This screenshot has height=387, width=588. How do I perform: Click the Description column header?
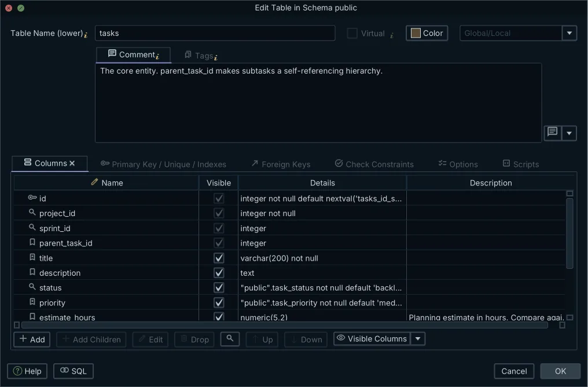tap(491, 183)
